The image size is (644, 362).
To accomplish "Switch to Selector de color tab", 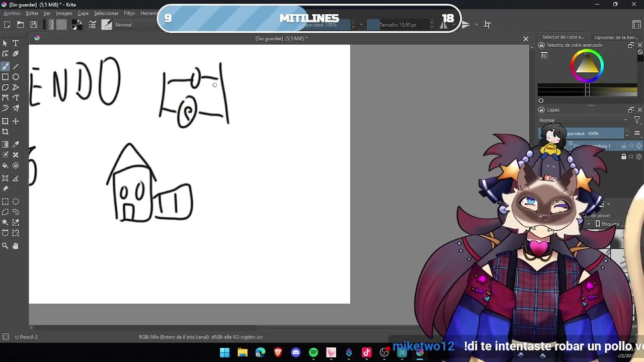I will click(563, 37).
